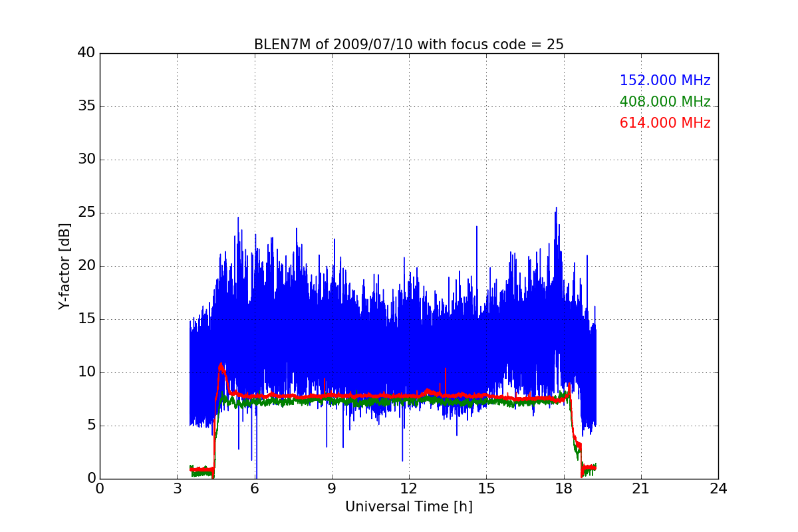Select the 614.000 MHz legend label
The image size is (798, 532).
(x=665, y=123)
